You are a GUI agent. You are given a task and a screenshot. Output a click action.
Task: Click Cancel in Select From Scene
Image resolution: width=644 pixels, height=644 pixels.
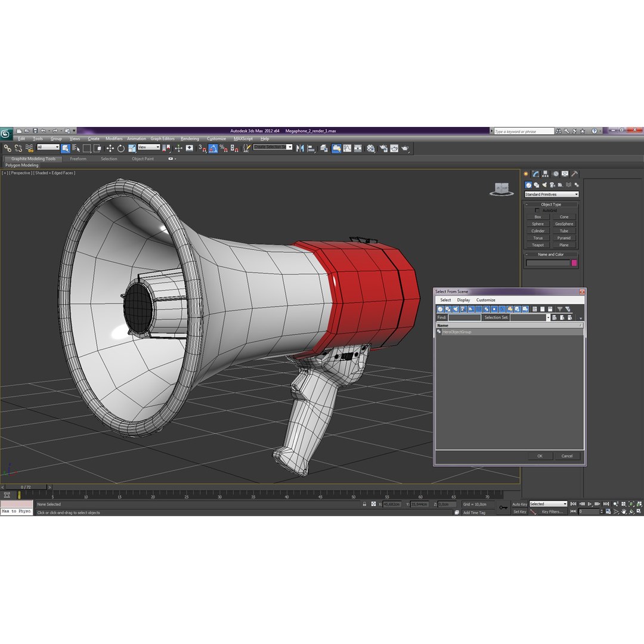click(567, 456)
